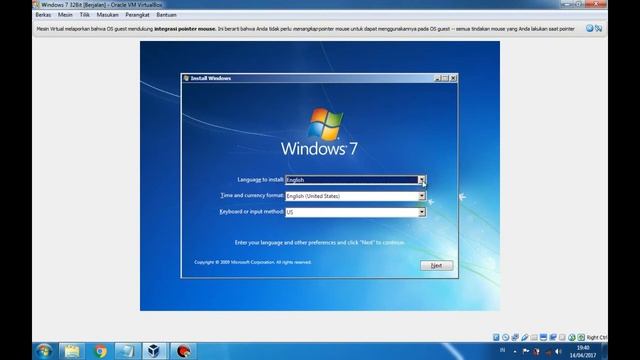This screenshot has width=640, height=360.
Task: Open the Tilik menu
Action: click(84, 15)
